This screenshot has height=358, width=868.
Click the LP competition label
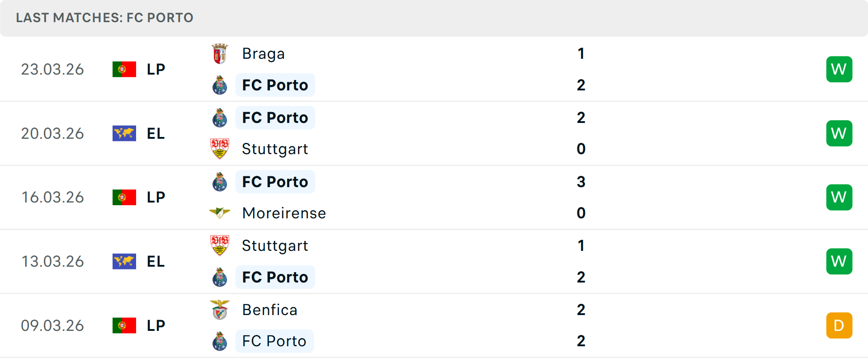pos(156,69)
